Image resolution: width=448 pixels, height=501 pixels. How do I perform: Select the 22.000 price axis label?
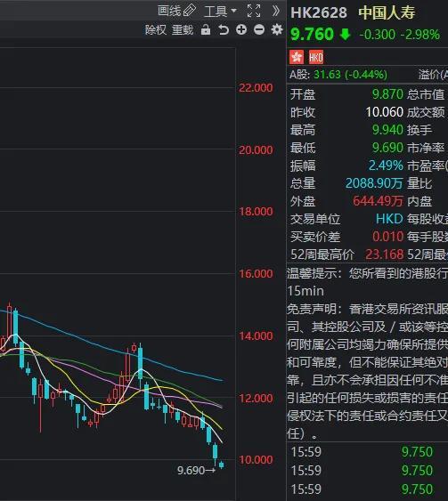point(256,87)
